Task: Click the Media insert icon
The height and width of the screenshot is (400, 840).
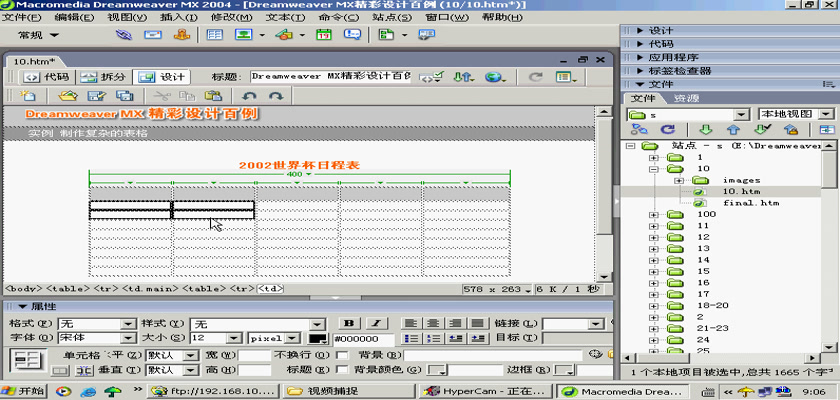Action: [x=284, y=35]
